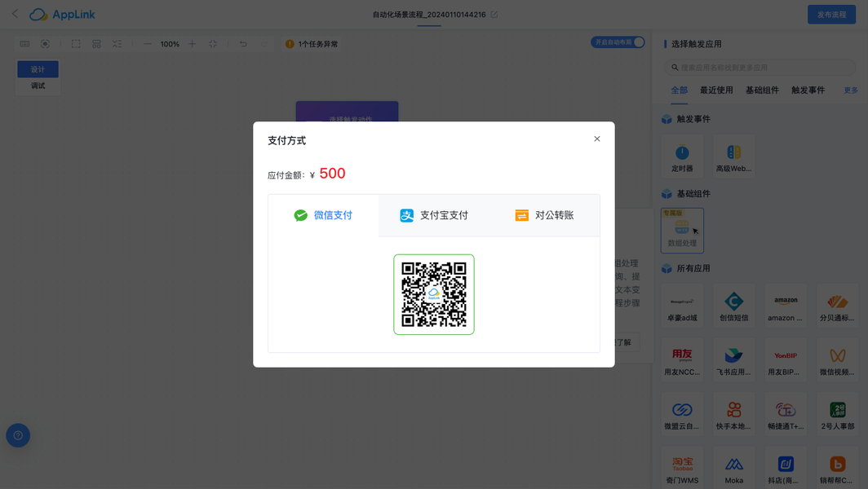Click the fit-to-screen icon in toolbar

coord(213,44)
